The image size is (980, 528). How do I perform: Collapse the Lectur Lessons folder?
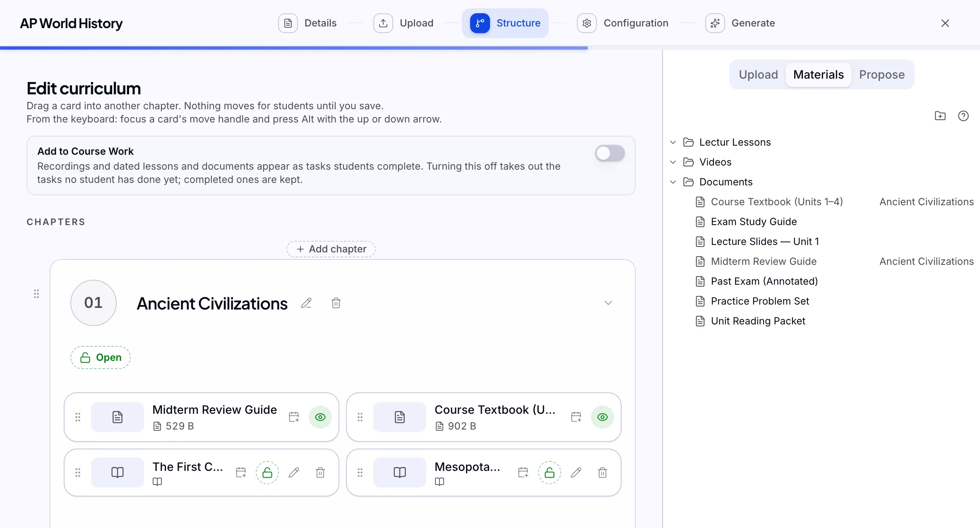click(673, 142)
